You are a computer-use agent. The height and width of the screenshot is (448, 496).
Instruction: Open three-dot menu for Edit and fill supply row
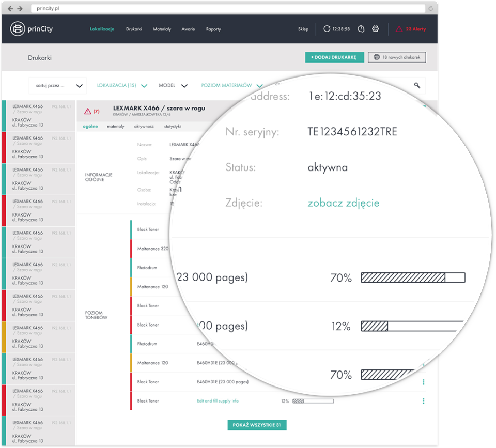pos(423,401)
